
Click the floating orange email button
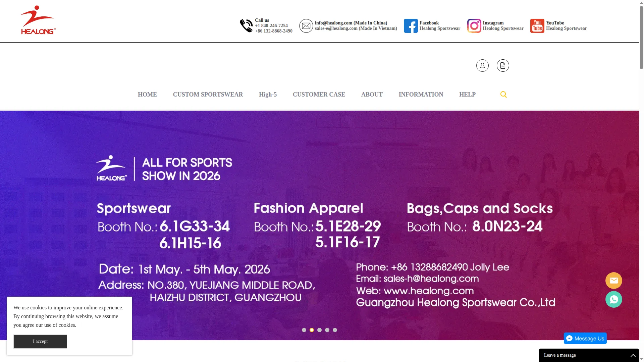click(x=613, y=281)
